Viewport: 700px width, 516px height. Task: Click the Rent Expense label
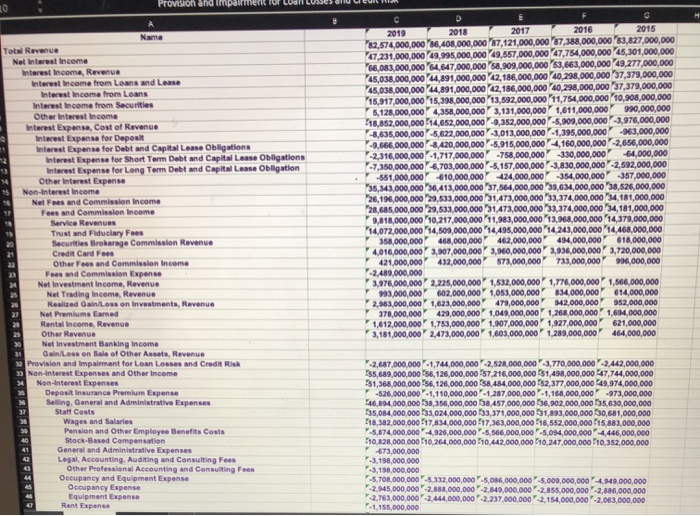85,505
